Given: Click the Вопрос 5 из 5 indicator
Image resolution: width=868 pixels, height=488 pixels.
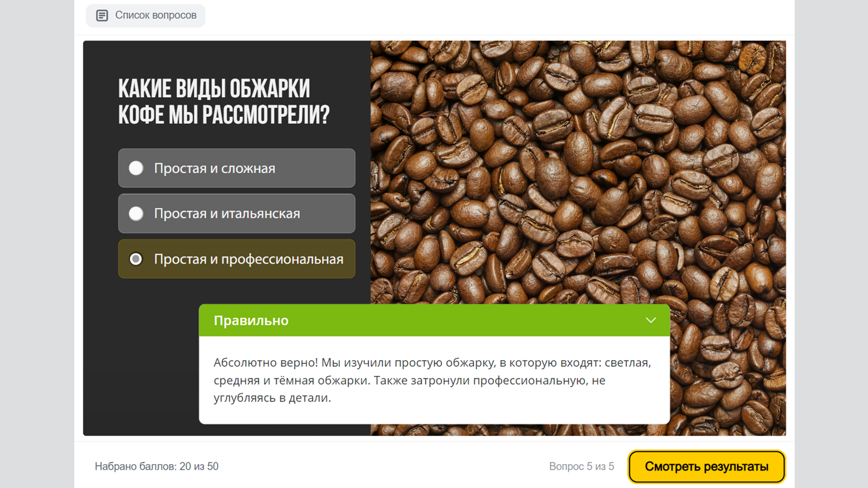Looking at the screenshot, I should [582, 466].
